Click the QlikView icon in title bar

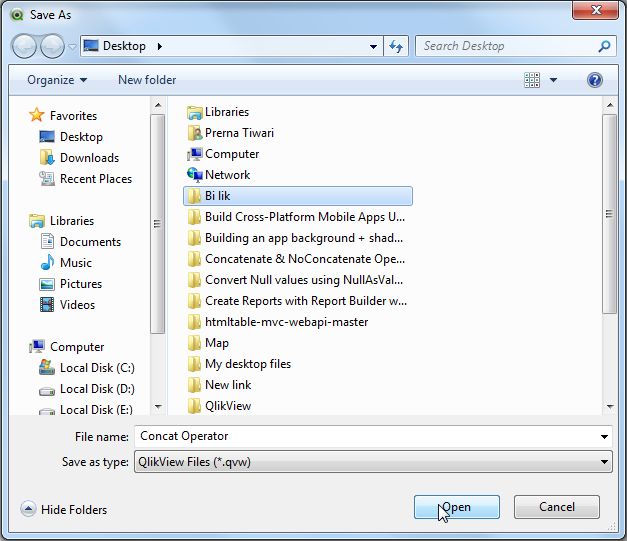coord(17,15)
